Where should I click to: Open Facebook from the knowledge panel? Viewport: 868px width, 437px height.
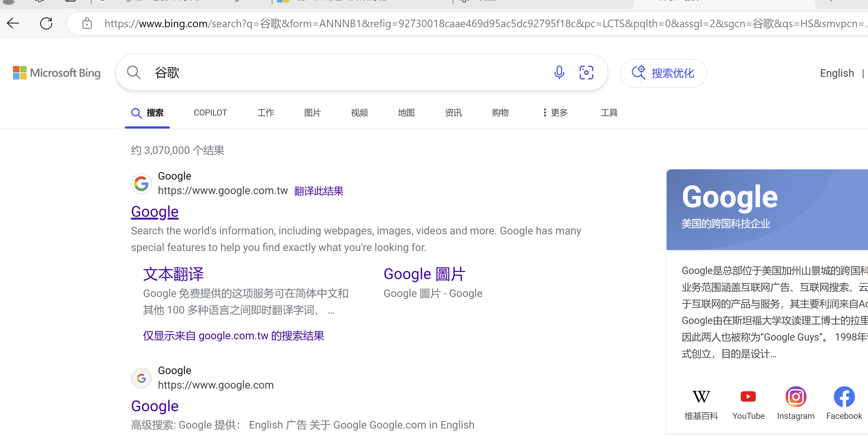pyautogui.click(x=844, y=396)
